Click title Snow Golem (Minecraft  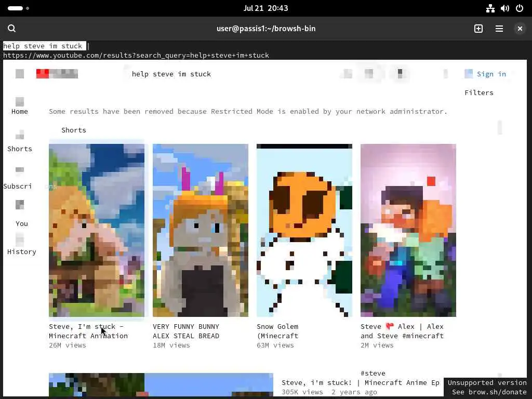tap(277, 331)
